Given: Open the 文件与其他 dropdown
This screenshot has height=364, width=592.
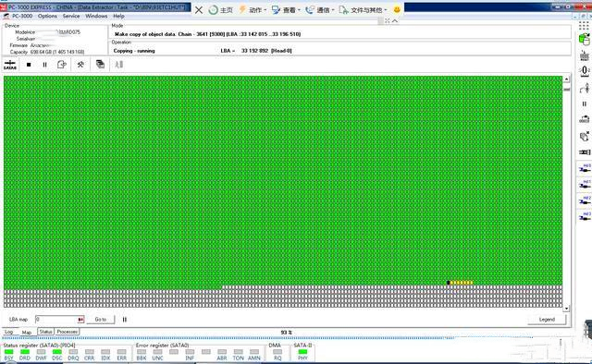Looking at the screenshot, I should (x=364, y=10).
